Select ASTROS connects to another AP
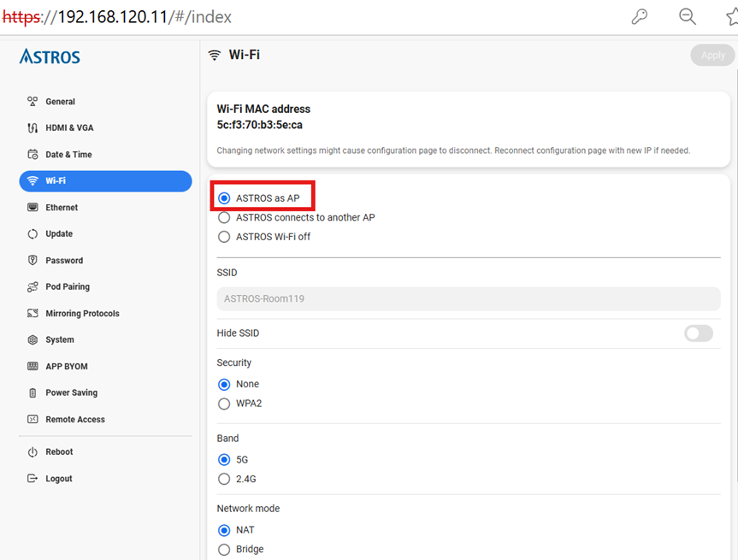The height and width of the screenshot is (560, 738). [x=224, y=218]
